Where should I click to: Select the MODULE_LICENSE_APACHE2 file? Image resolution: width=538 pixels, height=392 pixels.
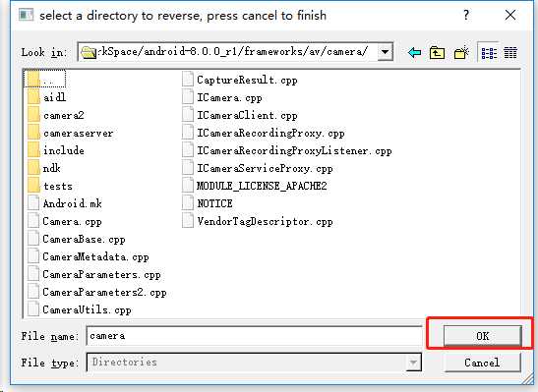point(255,186)
